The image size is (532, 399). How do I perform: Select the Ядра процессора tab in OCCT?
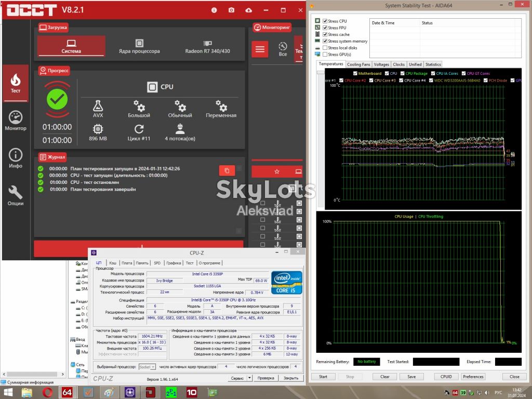click(139, 46)
